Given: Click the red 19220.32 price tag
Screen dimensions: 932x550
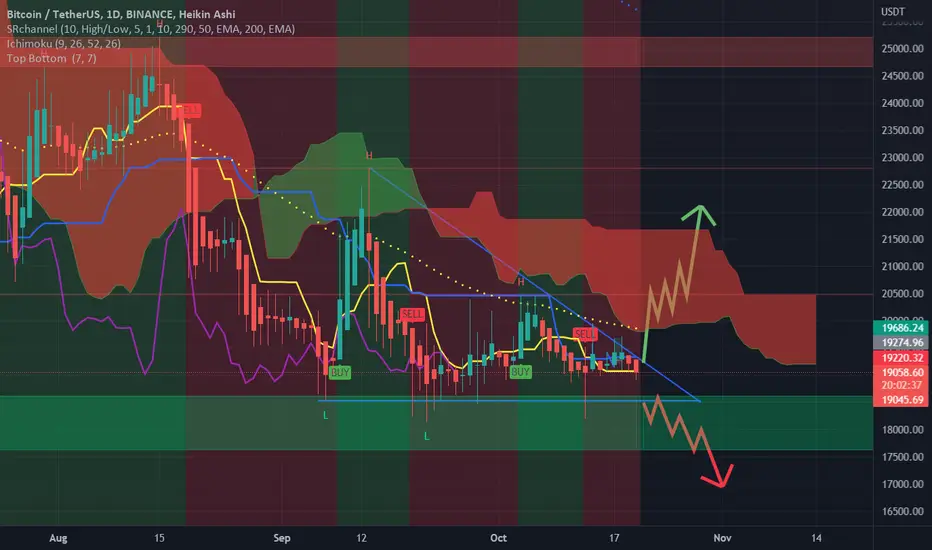Looking at the screenshot, I should tap(902, 357).
